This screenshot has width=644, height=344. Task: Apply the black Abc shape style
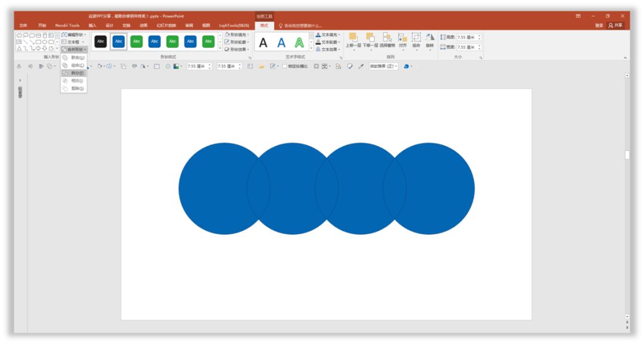pos(101,42)
